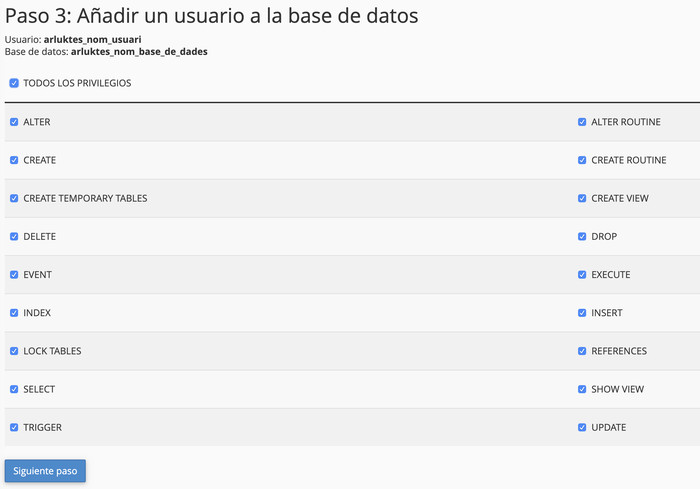Disable the REFERENCES privilege

582,351
